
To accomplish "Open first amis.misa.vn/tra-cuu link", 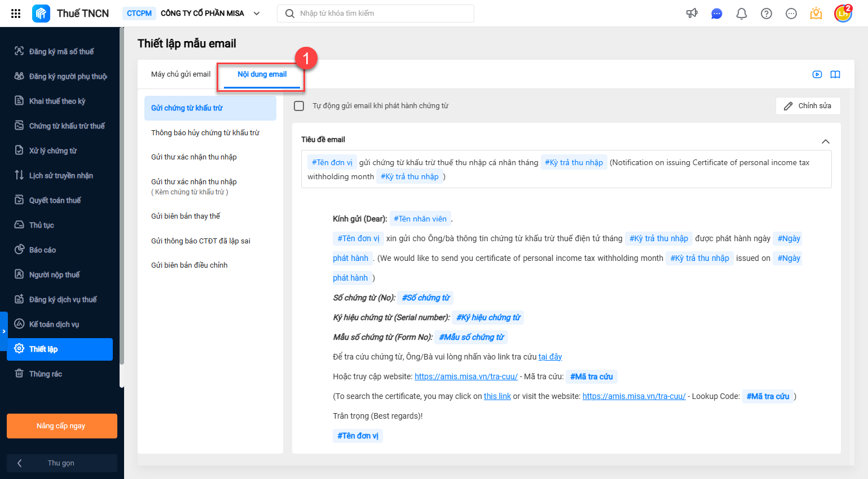I will point(466,376).
